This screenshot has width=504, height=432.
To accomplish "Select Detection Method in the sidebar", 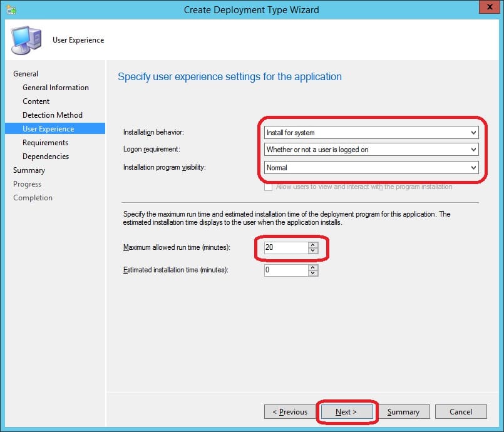I will pos(53,115).
